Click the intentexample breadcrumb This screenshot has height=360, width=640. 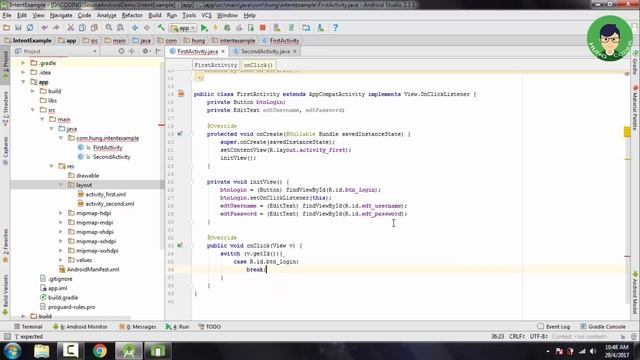(233, 41)
